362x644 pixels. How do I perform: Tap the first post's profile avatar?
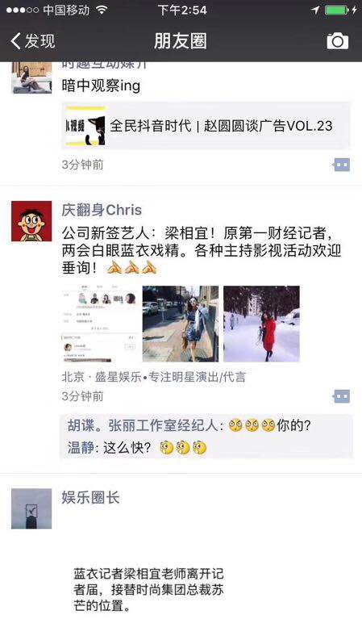pyautogui.click(x=31, y=77)
